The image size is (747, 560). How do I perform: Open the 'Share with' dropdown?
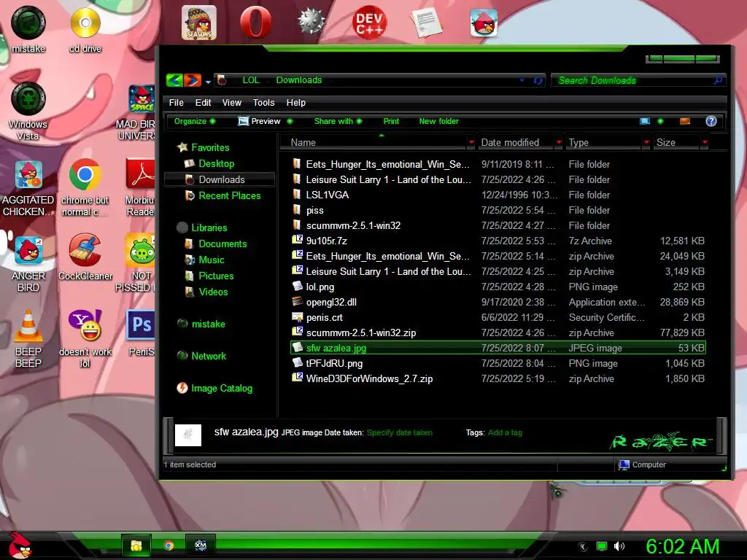pyautogui.click(x=338, y=121)
